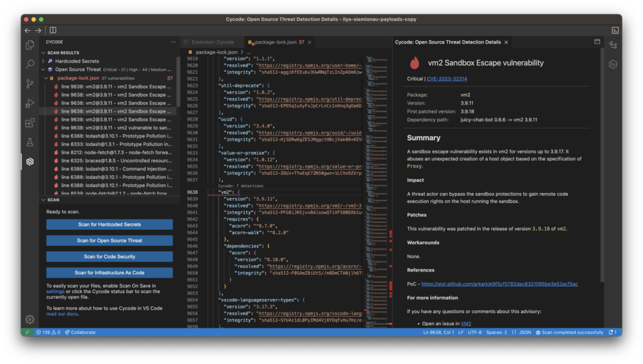The height and width of the screenshot is (364, 643).
Task: Select vm2 vulnerable to sandbox result
Action: (109, 128)
